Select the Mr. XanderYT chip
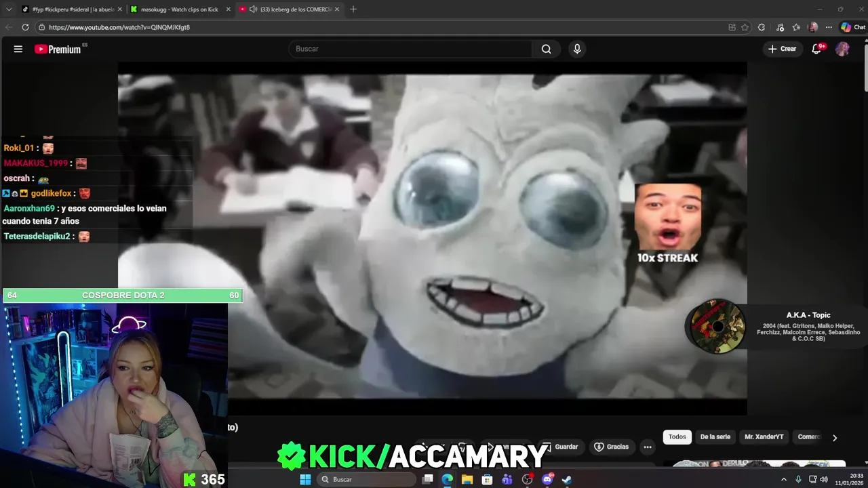The width and height of the screenshot is (868, 488). coord(764,436)
